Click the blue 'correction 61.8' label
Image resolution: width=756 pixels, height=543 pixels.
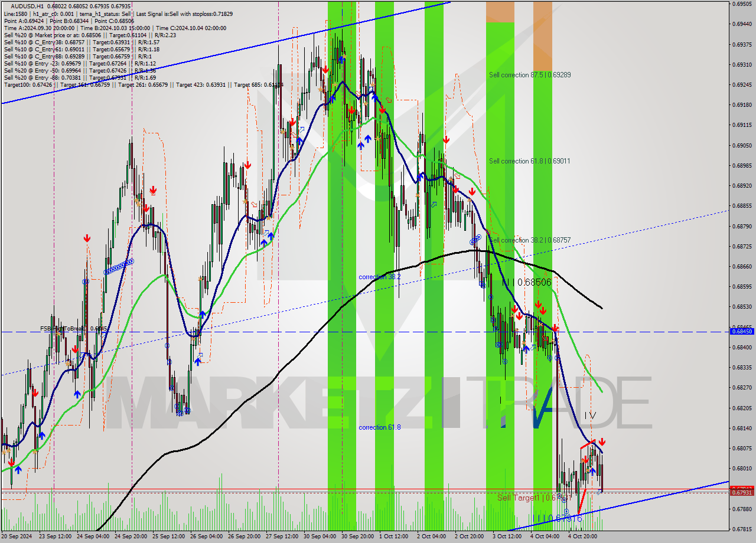point(380,427)
